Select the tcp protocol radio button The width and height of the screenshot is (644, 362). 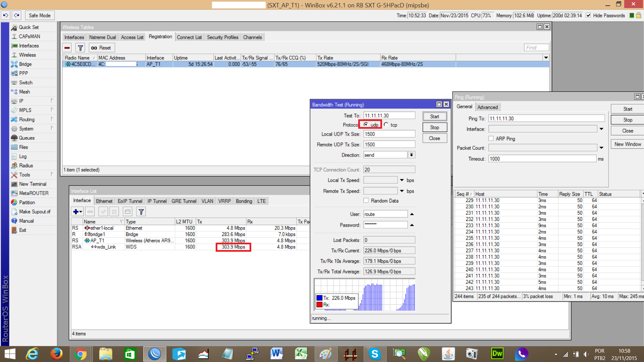386,125
